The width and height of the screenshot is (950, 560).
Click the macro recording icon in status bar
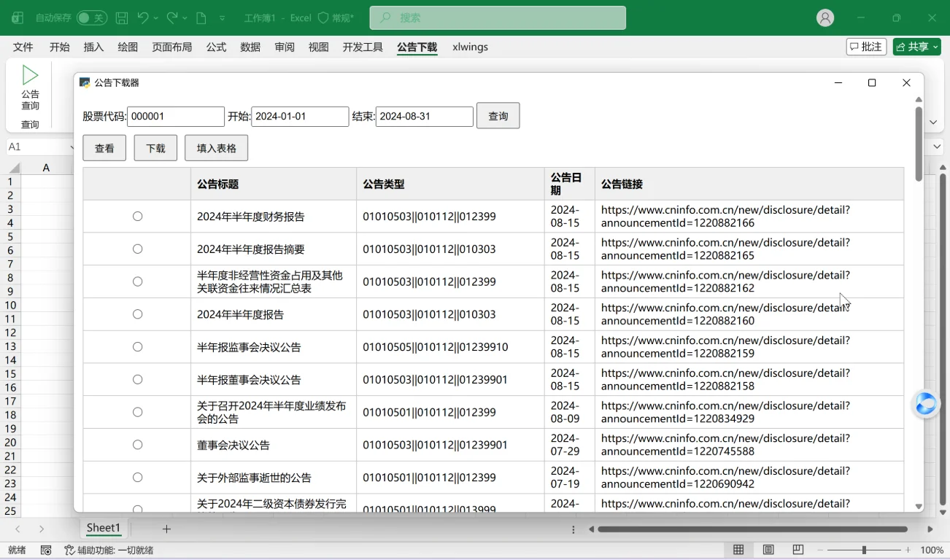pyautogui.click(x=46, y=551)
